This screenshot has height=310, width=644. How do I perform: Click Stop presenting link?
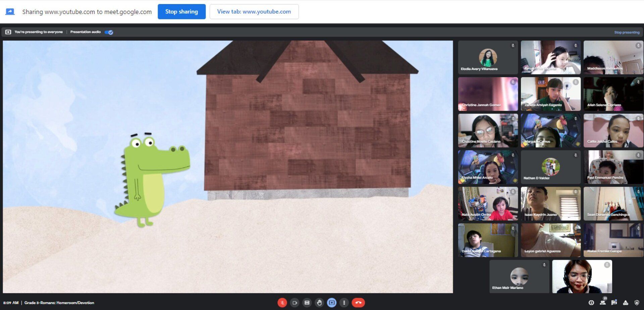pyautogui.click(x=627, y=32)
